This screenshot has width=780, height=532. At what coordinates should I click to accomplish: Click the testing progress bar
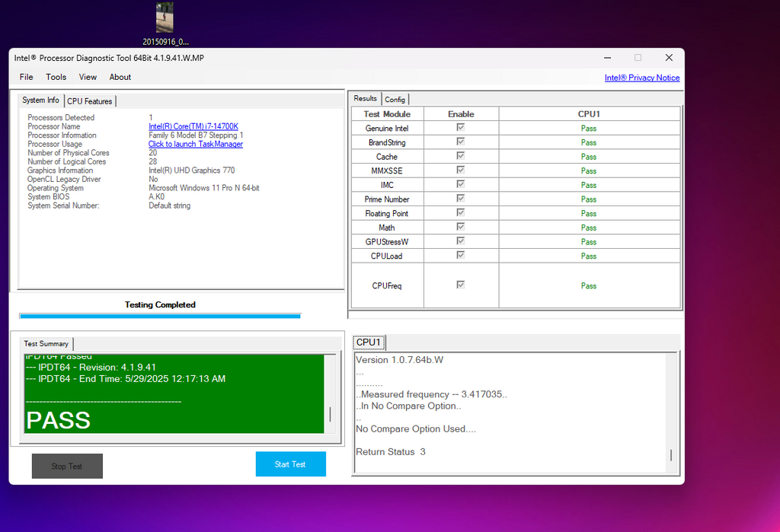160,316
